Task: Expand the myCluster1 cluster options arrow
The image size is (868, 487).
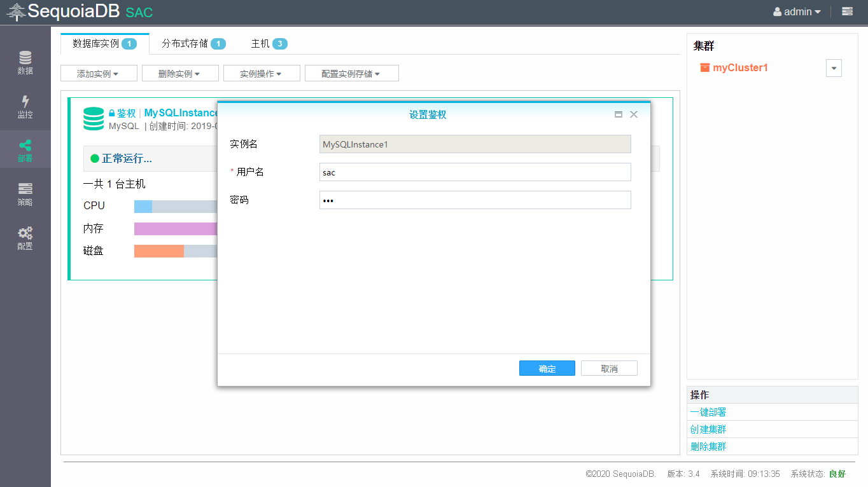Action: [834, 68]
